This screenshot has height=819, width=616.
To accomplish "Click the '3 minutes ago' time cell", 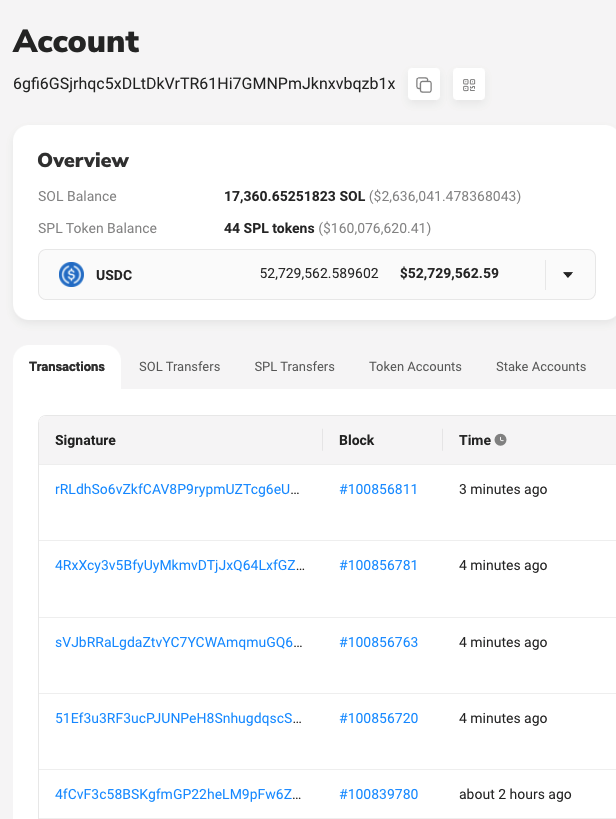I will pyautogui.click(x=503, y=489).
